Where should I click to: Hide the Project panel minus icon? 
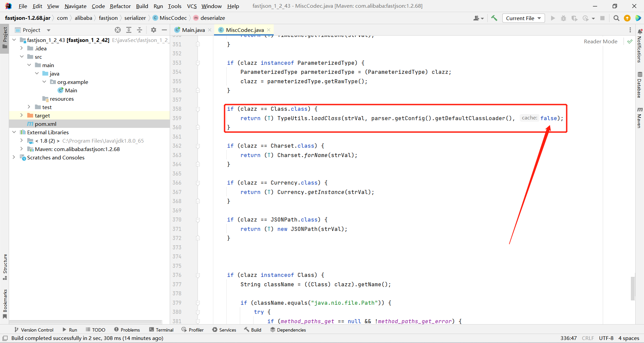[x=164, y=30]
